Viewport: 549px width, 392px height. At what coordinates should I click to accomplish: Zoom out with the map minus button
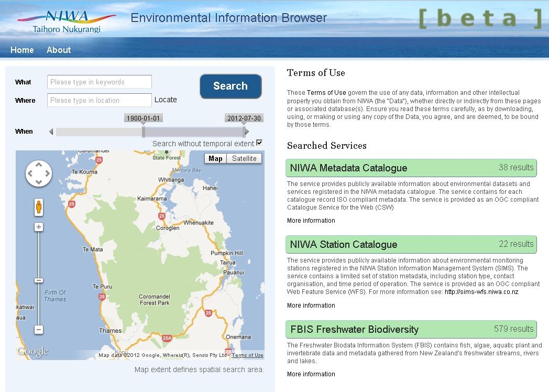(x=39, y=330)
